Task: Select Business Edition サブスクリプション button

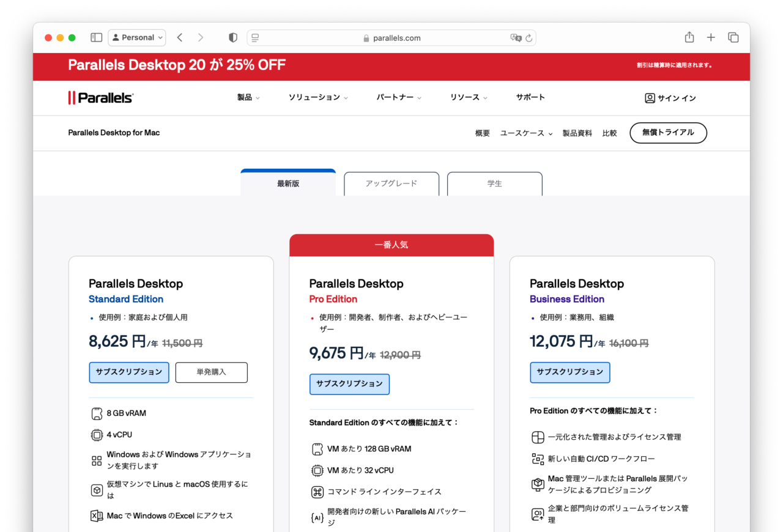Action: pos(570,372)
